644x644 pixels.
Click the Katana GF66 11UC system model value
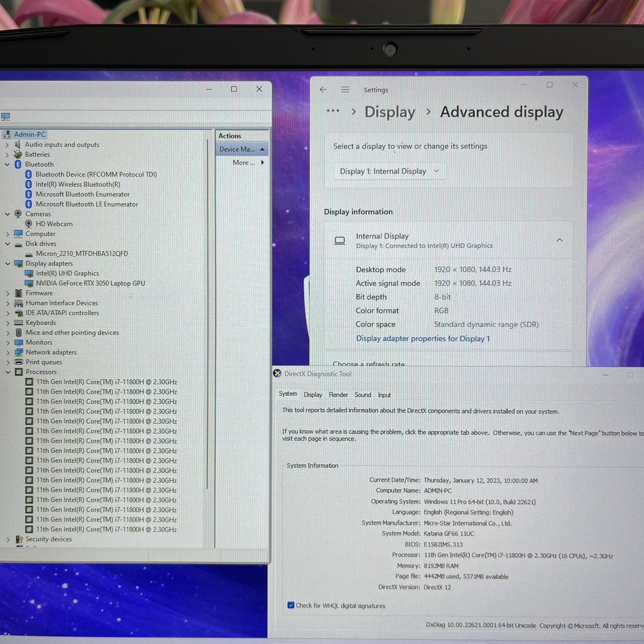(x=449, y=533)
